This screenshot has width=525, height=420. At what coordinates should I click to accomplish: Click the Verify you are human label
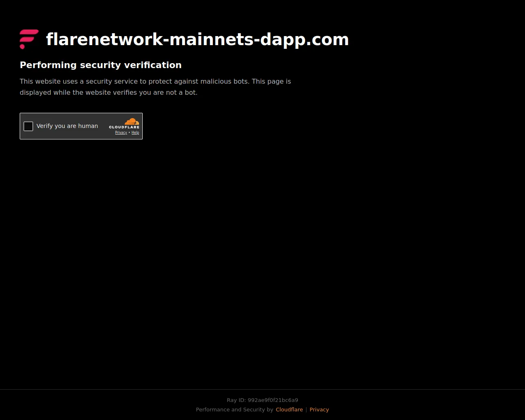tap(67, 126)
